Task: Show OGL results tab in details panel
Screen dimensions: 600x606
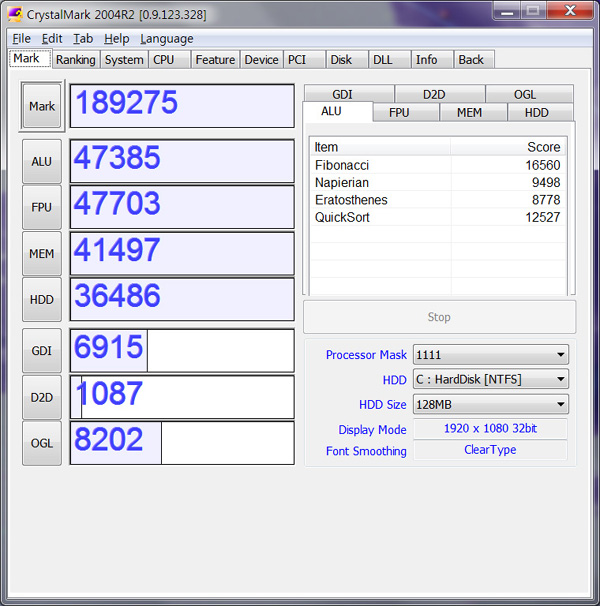Action: tap(529, 94)
